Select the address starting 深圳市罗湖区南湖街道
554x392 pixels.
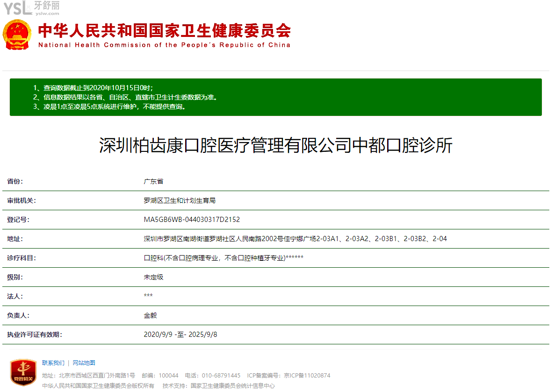(x=295, y=239)
